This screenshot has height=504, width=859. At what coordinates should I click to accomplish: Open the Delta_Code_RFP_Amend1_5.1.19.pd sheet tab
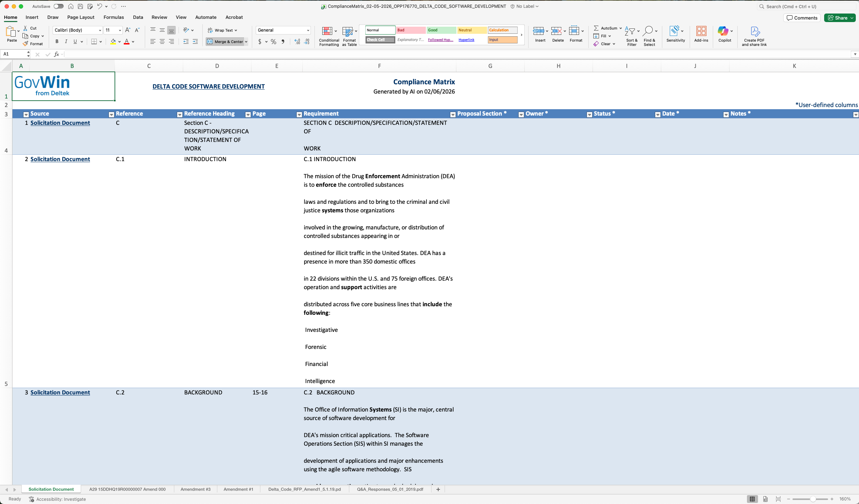(304, 489)
